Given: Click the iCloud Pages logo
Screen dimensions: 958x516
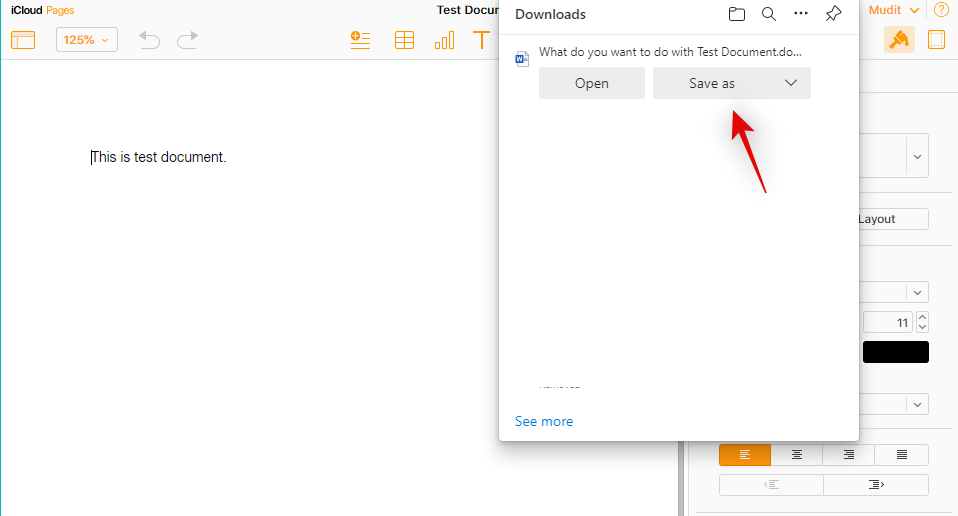Looking at the screenshot, I should (43, 10).
